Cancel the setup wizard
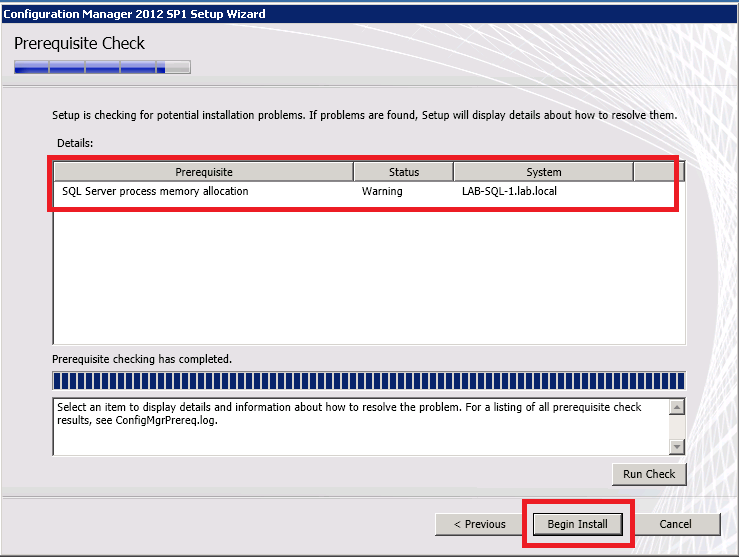This screenshot has width=739, height=557. pos(675,524)
